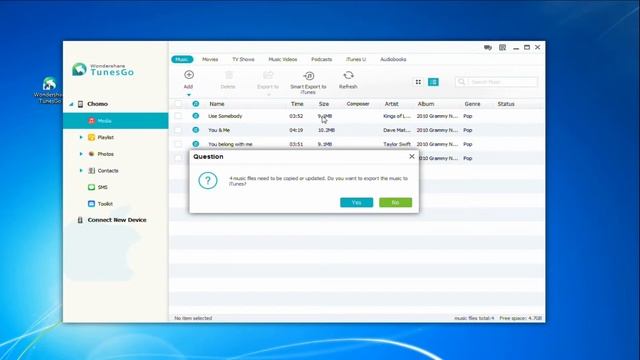Image resolution: width=640 pixels, height=360 pixels.
Task: Expand the Photos tree node
Action: (x=81, y=154)
